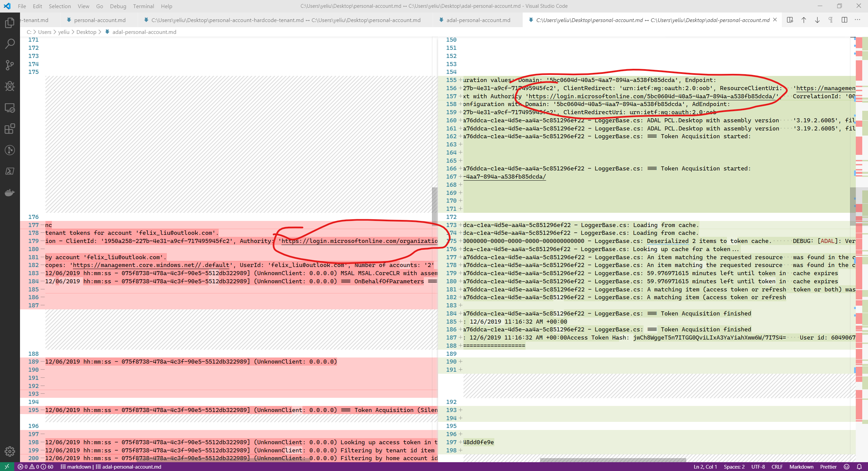Click the horizontal scrollbar in right diff pane
Viewport: 868px width, 471px height.
pyautogui.click(x=613, y=460)
